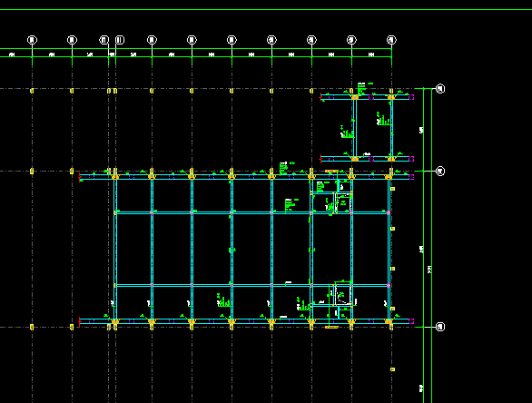Viewport: 532px width, 403px height.
Task: Select the rightmost axis bubble in top row
Action: click(391, 40)
